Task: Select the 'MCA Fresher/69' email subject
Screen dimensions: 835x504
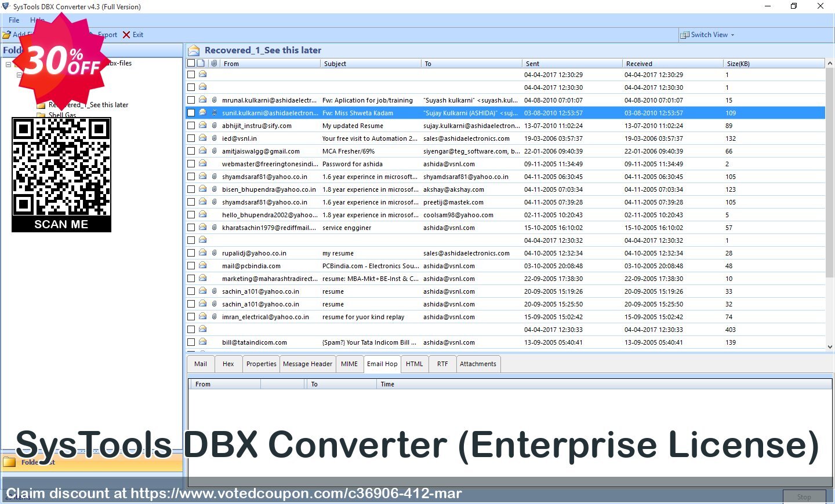Action: (x=348, y=151)
